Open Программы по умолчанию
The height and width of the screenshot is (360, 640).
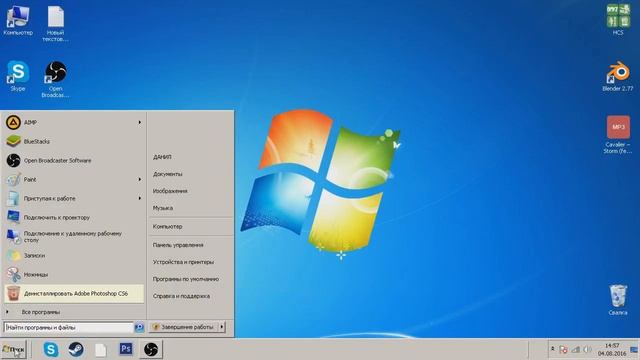coord(186,279)
